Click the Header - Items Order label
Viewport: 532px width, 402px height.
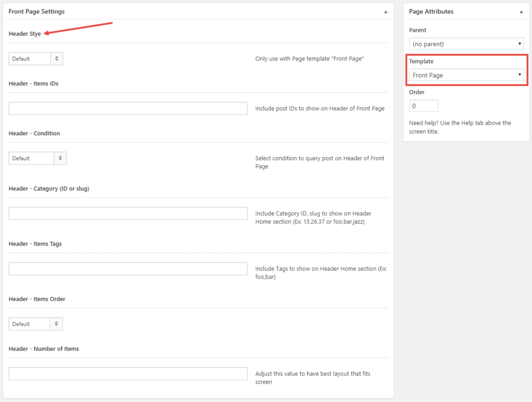pos(37,299)
